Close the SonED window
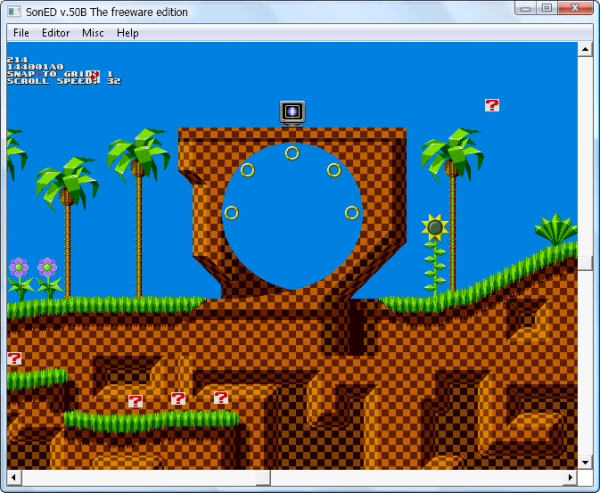Screen dimensions: 600x493 (575, 8)
